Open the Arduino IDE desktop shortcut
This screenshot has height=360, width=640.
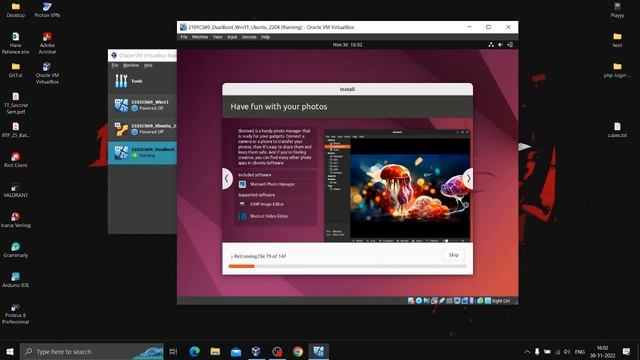(x=16, y=280)
